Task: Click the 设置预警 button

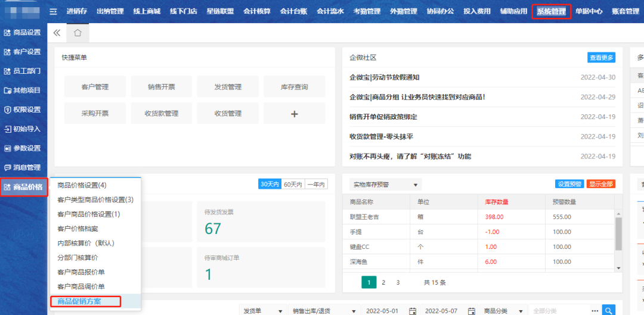Action: 569,184
